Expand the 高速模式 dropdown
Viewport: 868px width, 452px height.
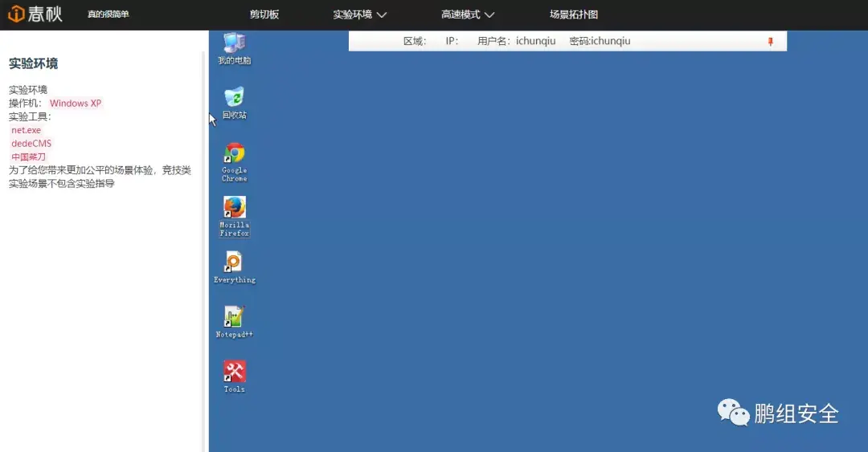[x=467, y=14]
